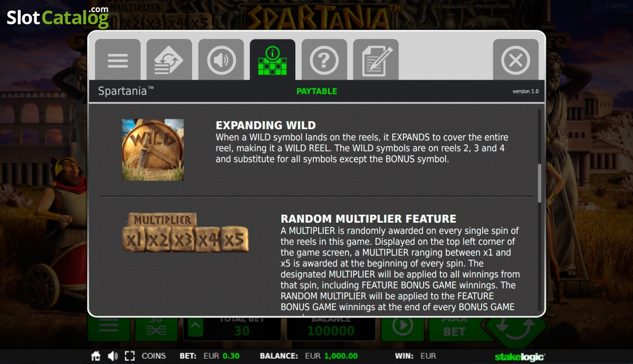This screenshot has height=364, width=633.
Task: Toggle fullscreen mode icon
Action: (130, 356)
